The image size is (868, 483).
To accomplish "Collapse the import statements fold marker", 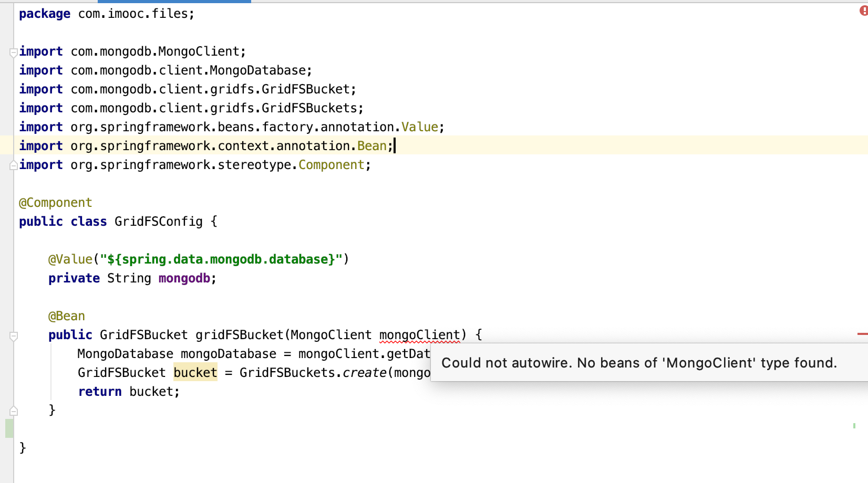I will tap(14, 52).
